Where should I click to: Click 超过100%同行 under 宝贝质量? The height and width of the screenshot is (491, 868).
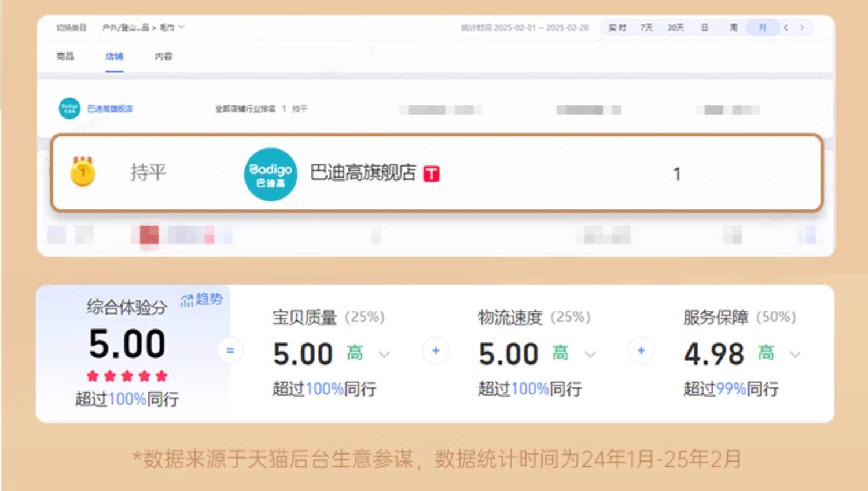[x=324, y=389]
